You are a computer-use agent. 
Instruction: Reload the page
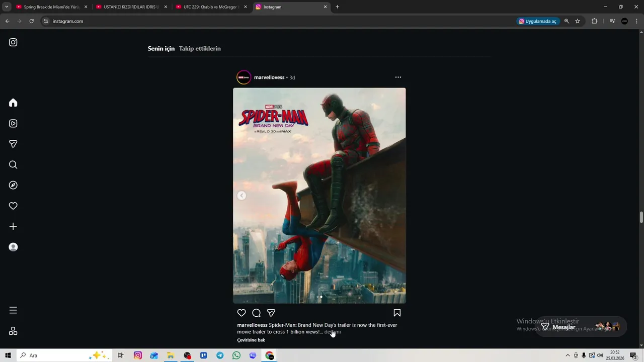(x=31, y=21)
